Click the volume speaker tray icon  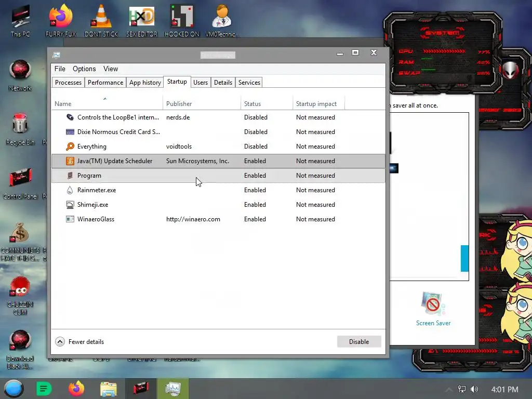click(x=474, y=389)
